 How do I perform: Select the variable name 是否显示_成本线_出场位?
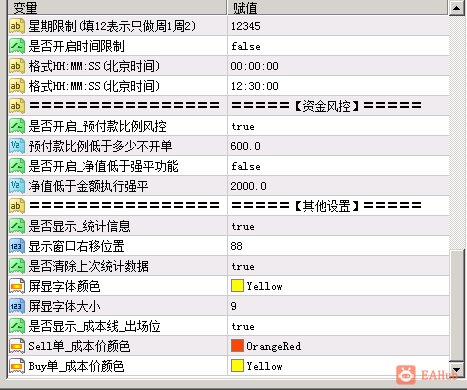tap(94, 326)
